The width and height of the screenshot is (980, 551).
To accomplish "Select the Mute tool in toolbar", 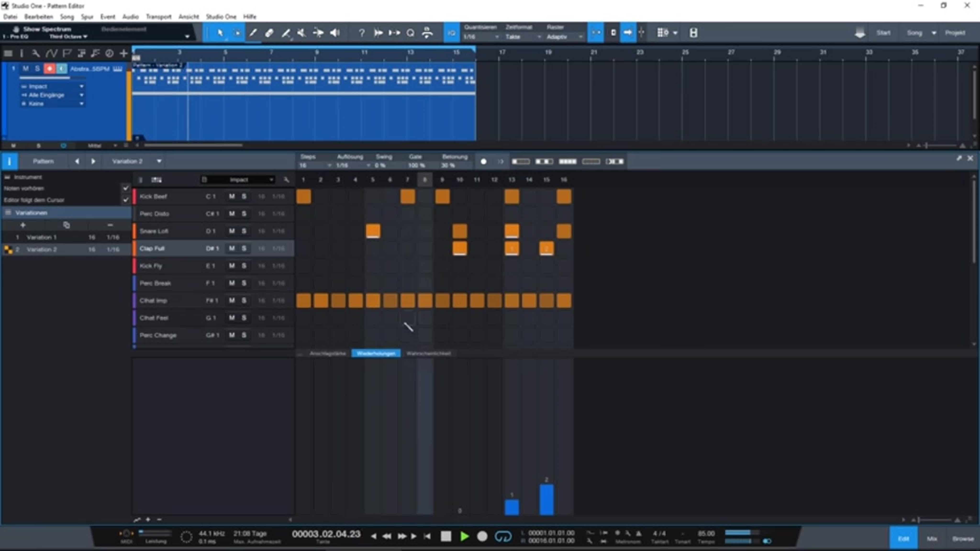I will click(302, 33).
